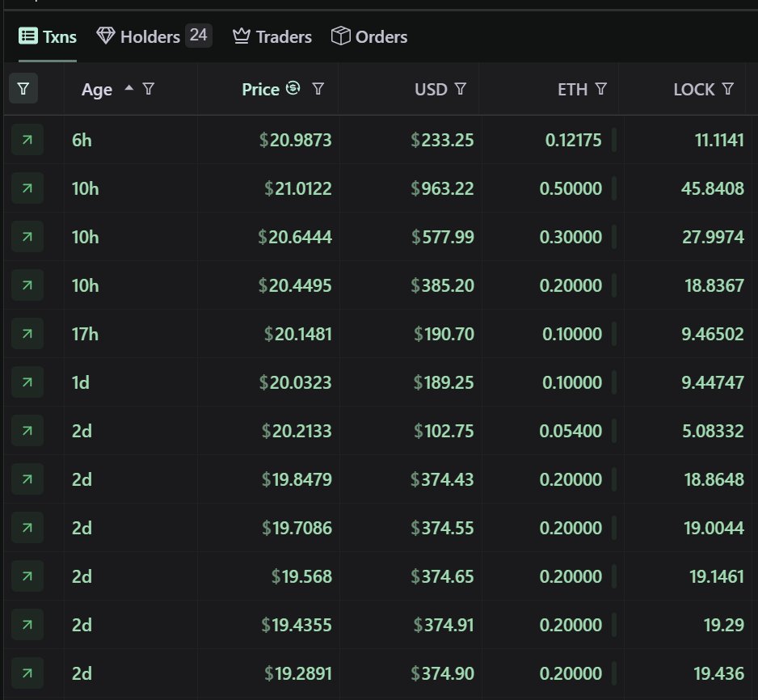Click the Holders count badge 24
Image resolution: width=758 pixels, height=700 pixels.
pyautogui.click(x=199, y=36)
